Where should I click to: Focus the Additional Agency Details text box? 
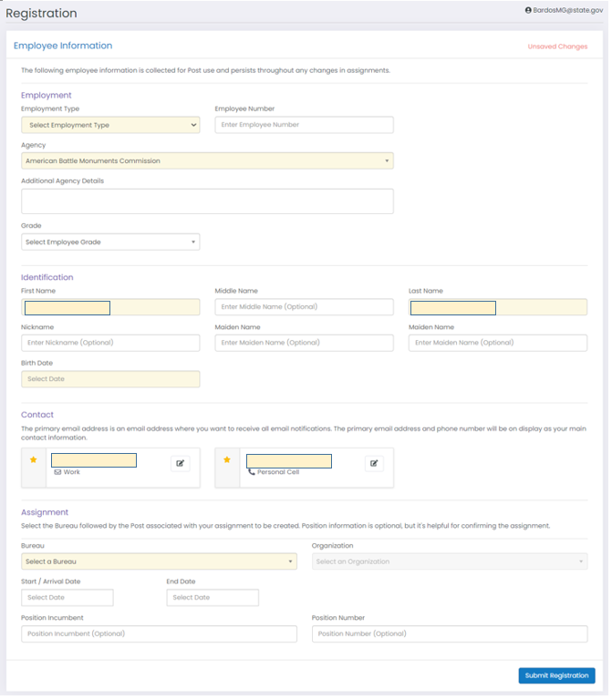point(207,201)
